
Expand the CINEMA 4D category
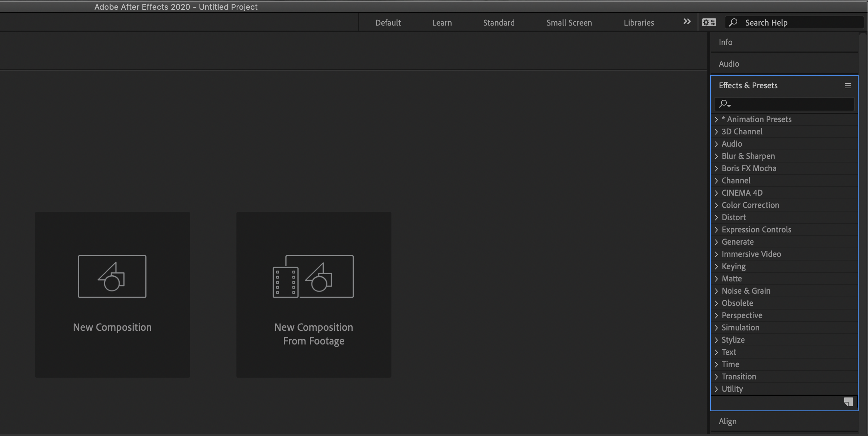pos(716,193)
